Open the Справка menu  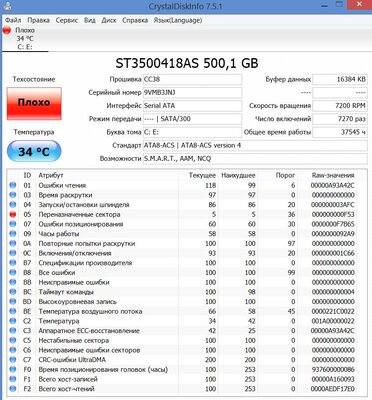(135, 20)
